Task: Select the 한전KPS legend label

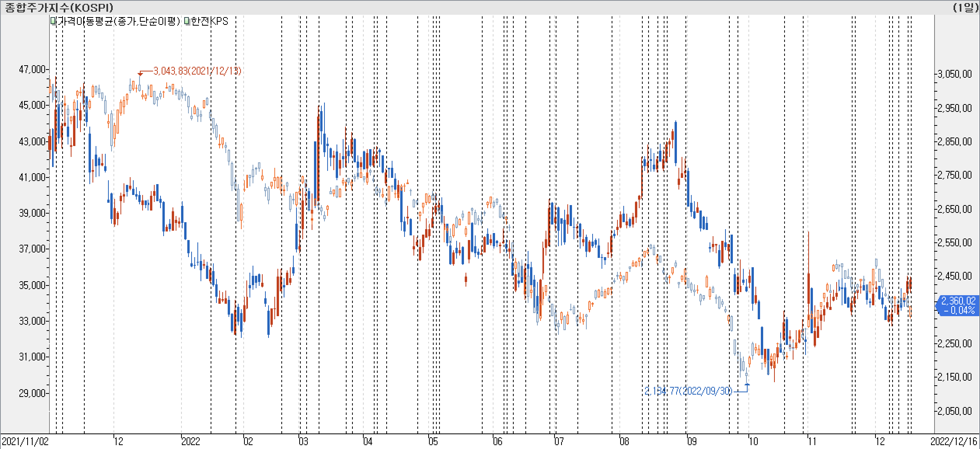Action: coord(209,21)
